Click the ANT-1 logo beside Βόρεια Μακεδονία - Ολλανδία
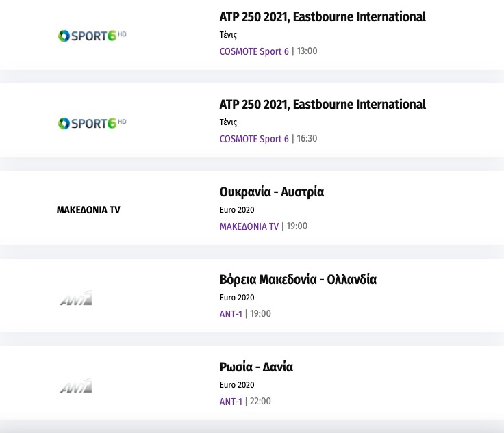 (76, 298)
